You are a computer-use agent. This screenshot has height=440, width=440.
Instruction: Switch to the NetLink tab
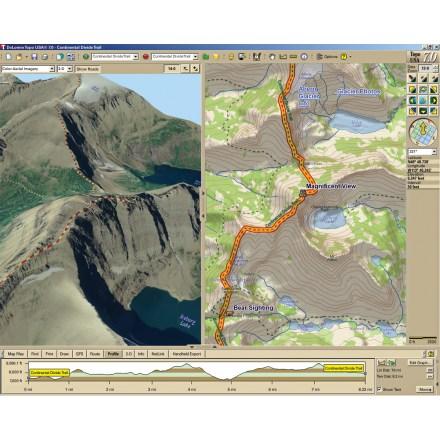pos(158,354)
